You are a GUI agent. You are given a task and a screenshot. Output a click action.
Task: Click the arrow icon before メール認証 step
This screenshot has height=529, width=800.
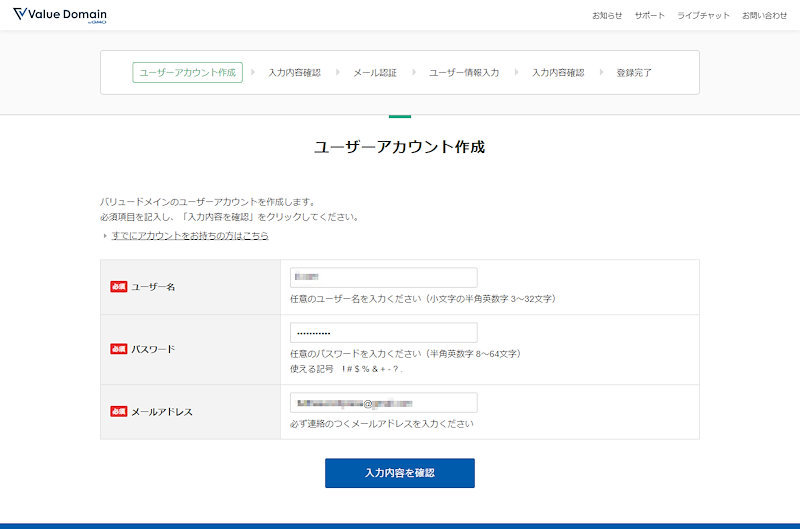(338, 73)
